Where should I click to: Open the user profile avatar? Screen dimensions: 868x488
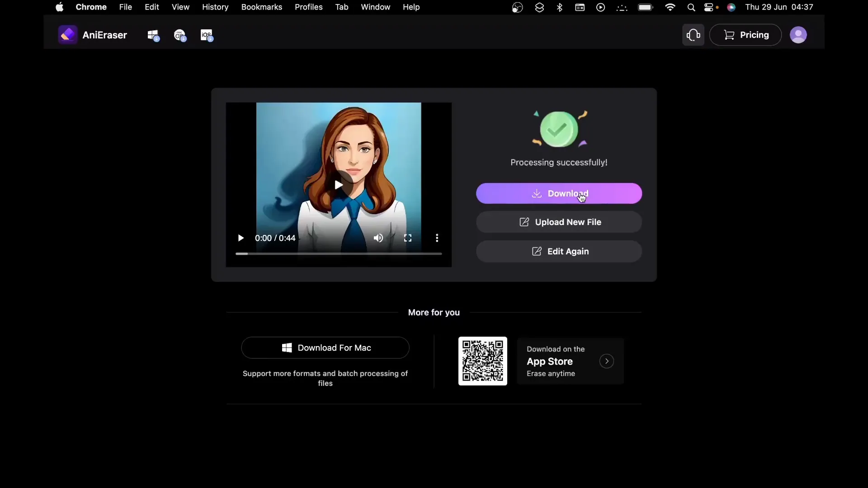[x=798, y=35]
